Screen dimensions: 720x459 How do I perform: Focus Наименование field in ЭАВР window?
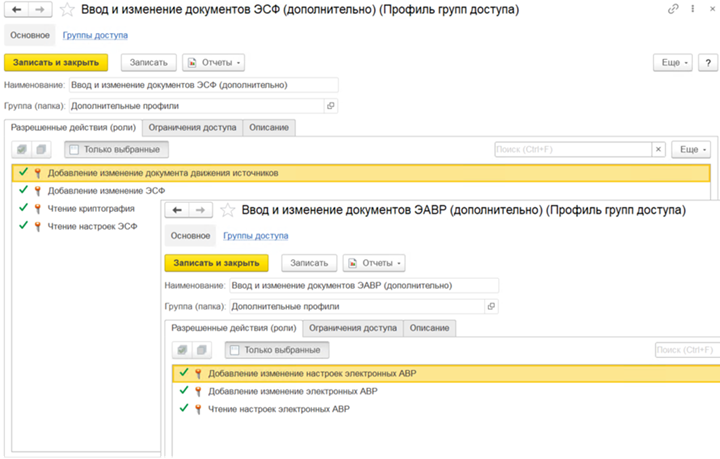(364, 286)
